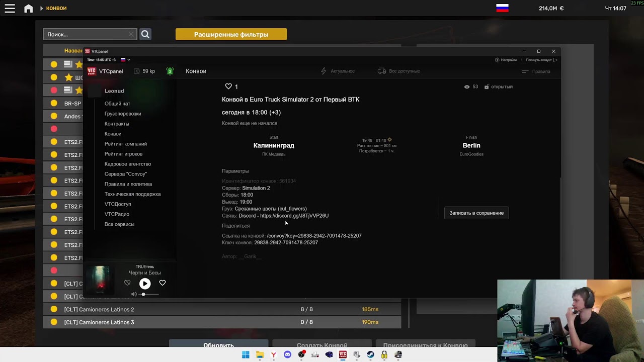Open Рейтинг компаний in sidebar
Image resolution: width=644 pixels, height=362 pixels.
pos(126,144)
